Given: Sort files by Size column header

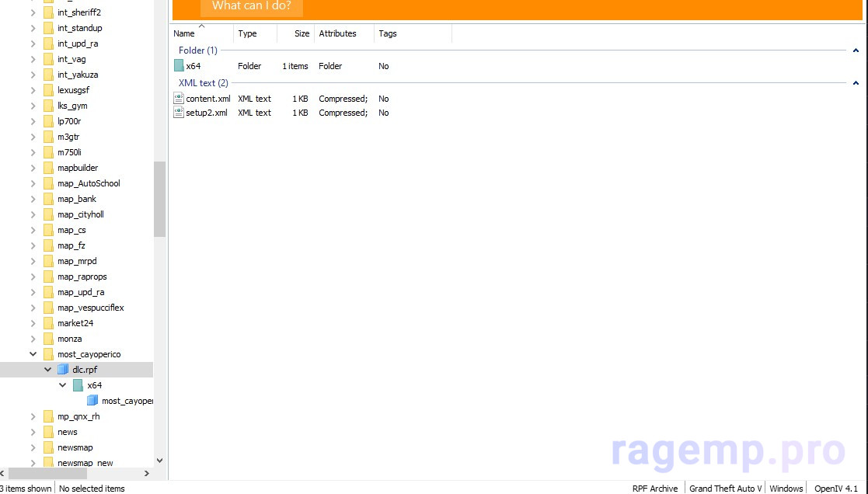Looking at the screenshot, I should tap(302, 34).
